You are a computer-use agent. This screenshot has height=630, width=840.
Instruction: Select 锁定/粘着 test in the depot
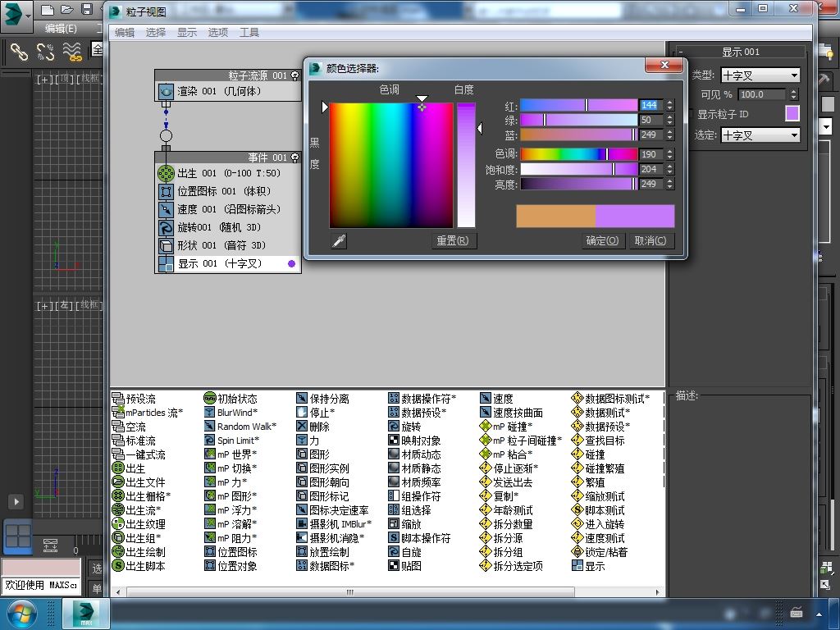[600, 552]
